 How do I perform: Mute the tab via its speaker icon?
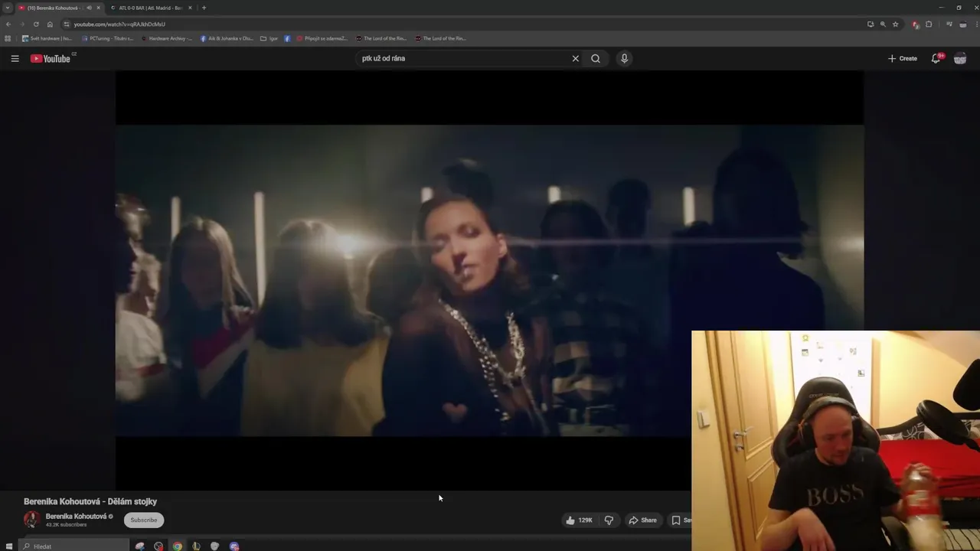tap(89, 8)
